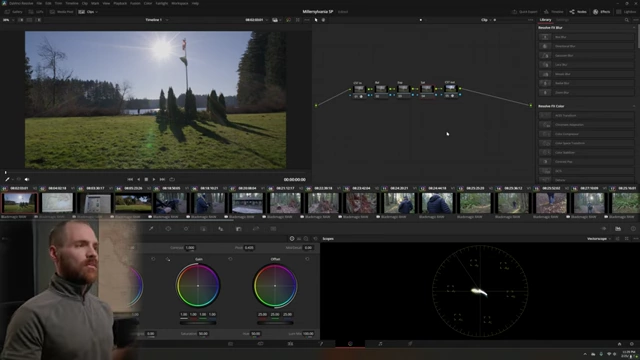Go to the Fusion page
640x360 pixels.
tap(320, 344)
